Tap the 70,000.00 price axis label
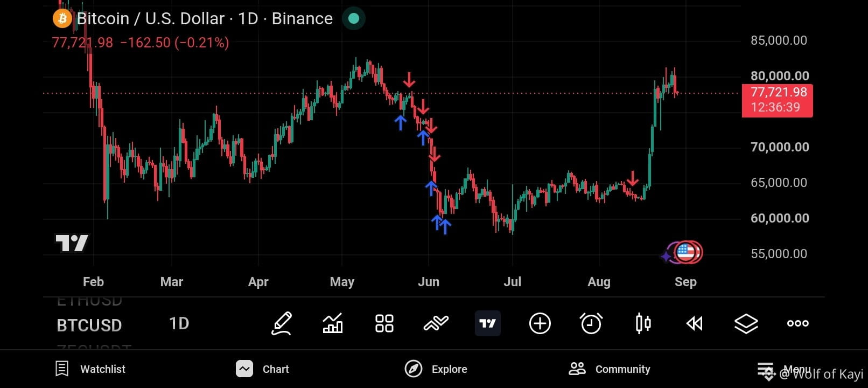 (x=780, y=147)
